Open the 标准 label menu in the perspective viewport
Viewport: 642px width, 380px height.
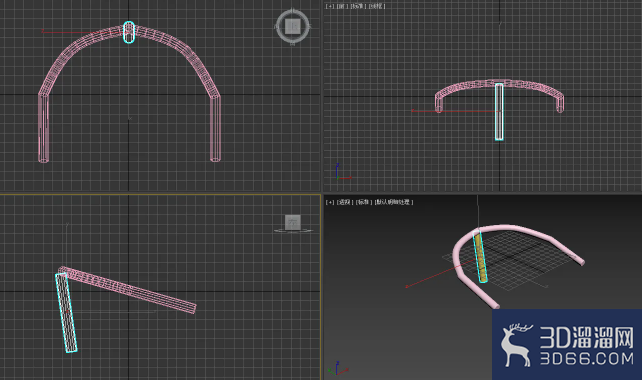click(x=364, y=202)
